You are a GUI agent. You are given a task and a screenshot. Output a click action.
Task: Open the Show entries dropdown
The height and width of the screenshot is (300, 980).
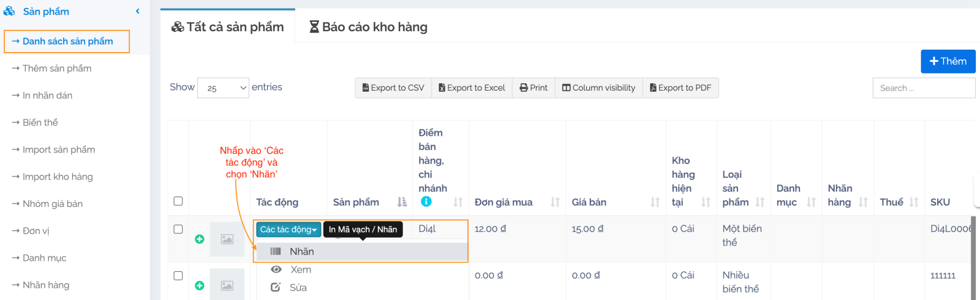click(223, 88)
